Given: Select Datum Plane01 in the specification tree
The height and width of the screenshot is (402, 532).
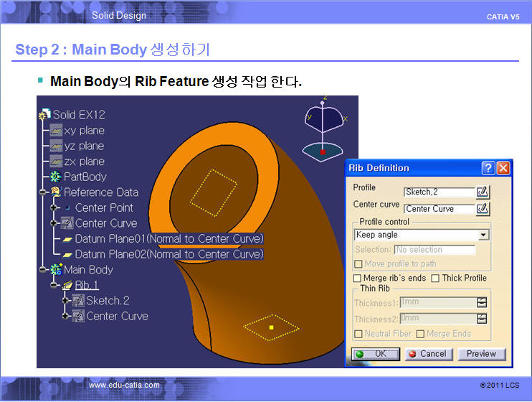Looking at the screenshot, I should point(168,238).
